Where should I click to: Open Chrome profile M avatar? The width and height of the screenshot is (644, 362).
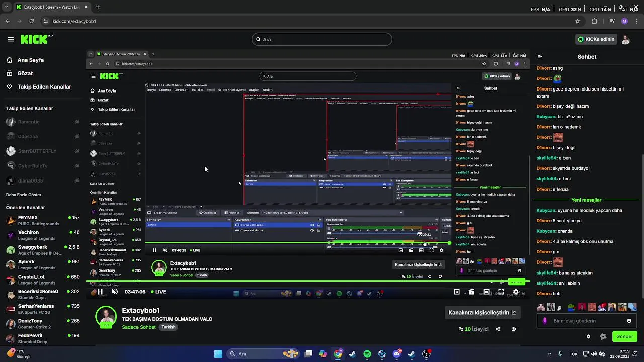tap(624, 21)
